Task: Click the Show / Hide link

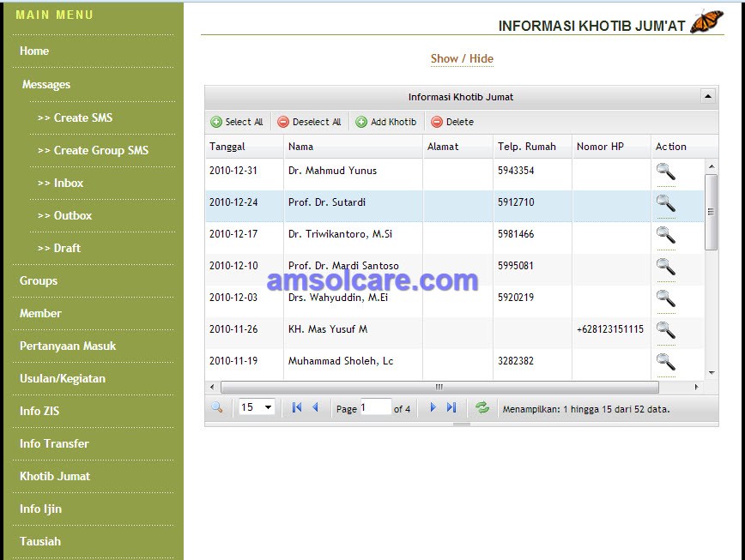Action: (462, 59)
